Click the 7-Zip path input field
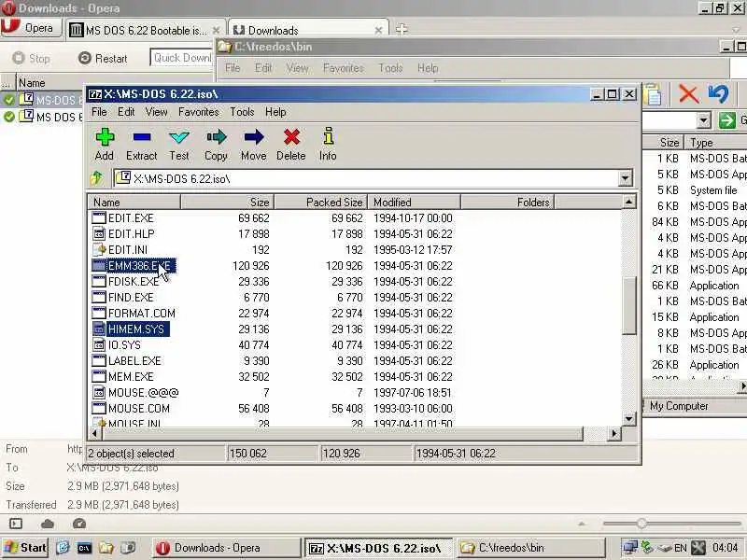Image resolution: width=747 pixels, height=560 pixels. point(373,178)
